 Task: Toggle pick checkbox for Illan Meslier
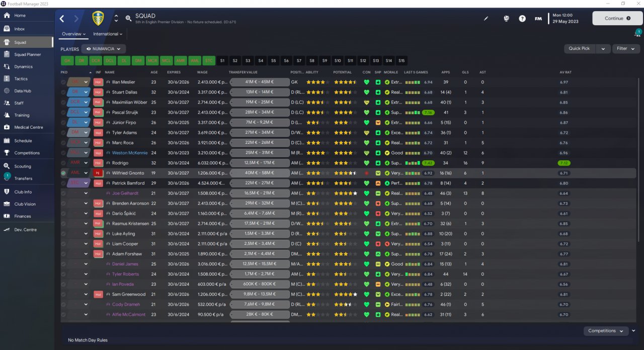pos(63,82)
